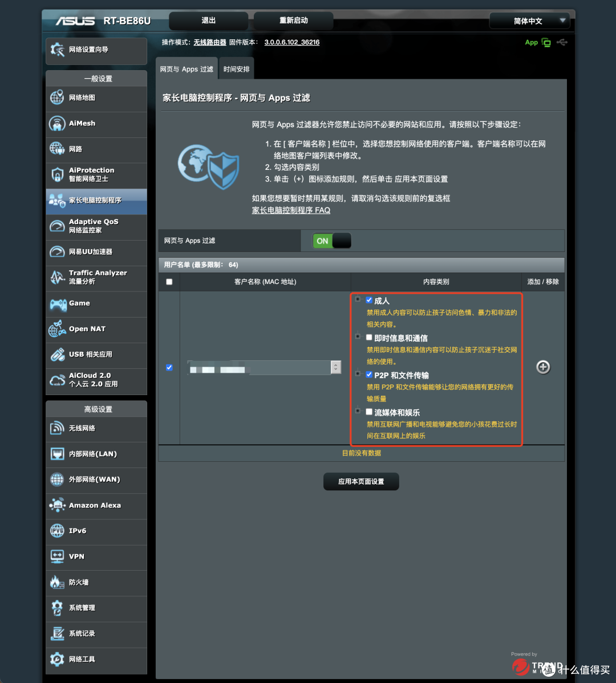
Task: Switch to the 网页与 Apps 过滤 tab
Action: pyautogui.click(x=187, y=69)
